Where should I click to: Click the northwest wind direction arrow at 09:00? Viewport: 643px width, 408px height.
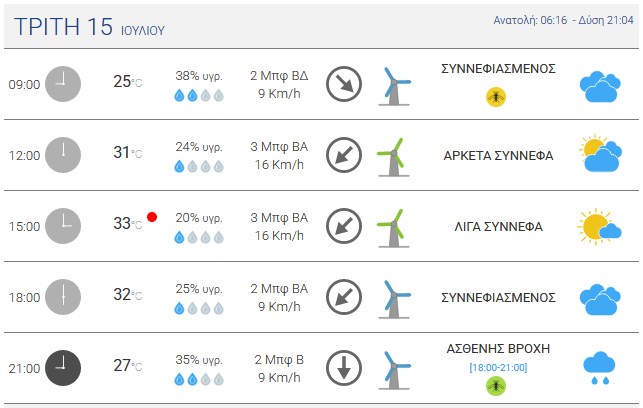[344, 84]
